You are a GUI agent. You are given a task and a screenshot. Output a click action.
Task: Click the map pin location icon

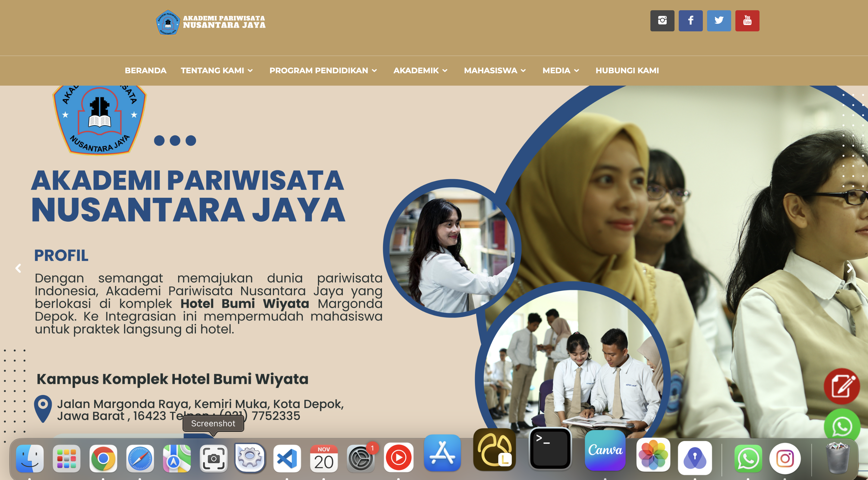(x=43, y=408)
